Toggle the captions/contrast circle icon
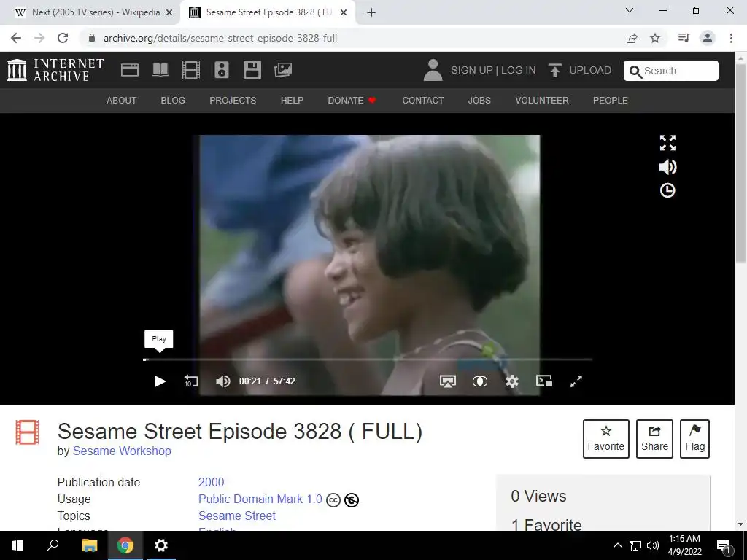This screenshot has height=560, width=747. 480,381
